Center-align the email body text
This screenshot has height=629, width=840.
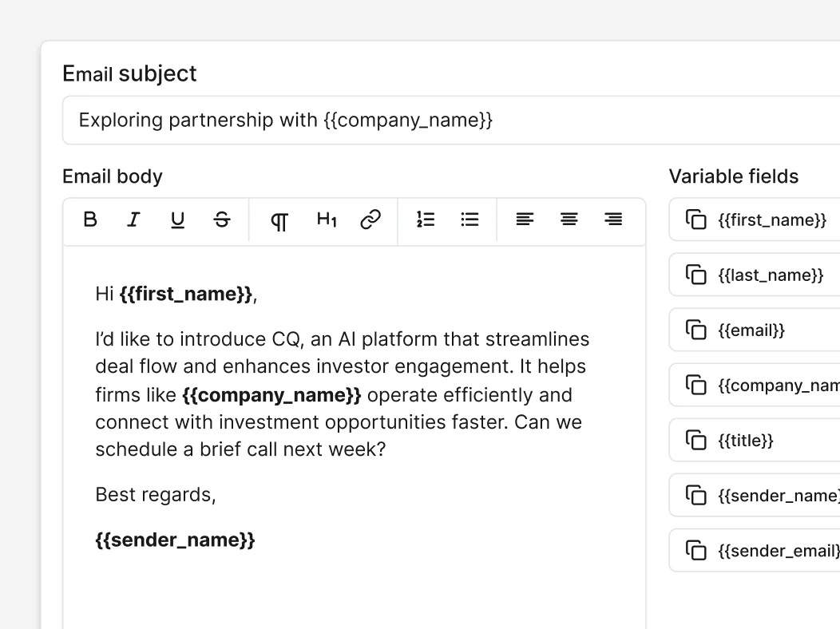click(569, 220)
